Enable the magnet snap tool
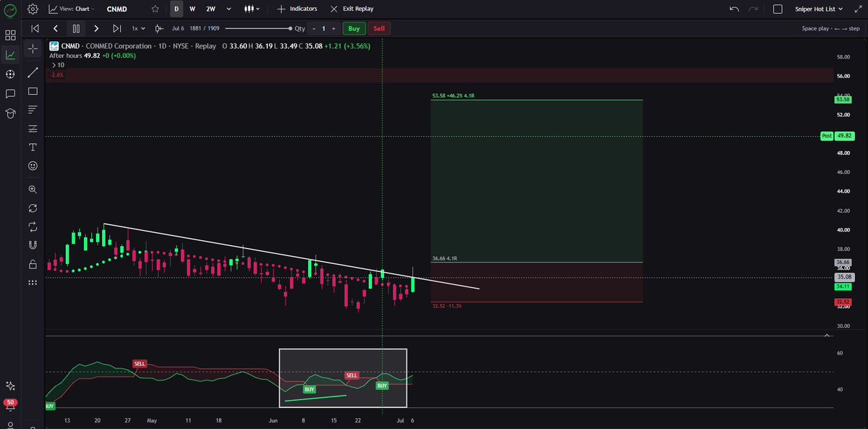Image resolution: width=868 pixels, height=429 pixels. [33, 245]
